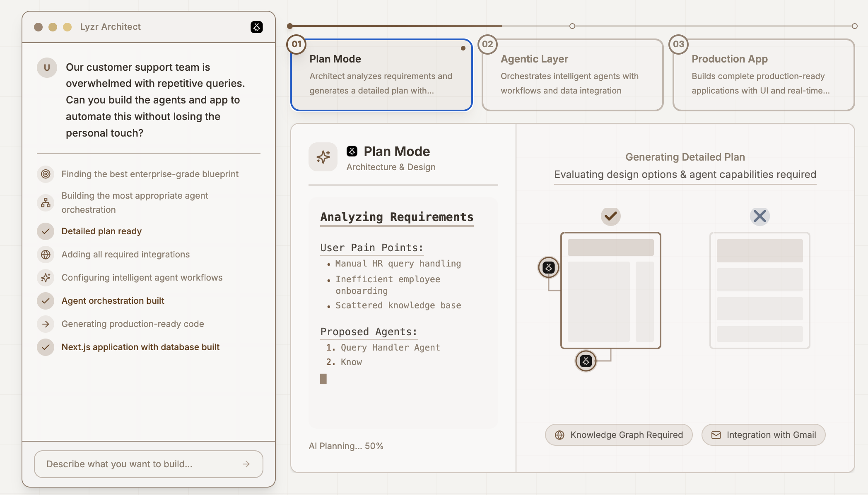Screen dimensions: 868x495
Task: Click the Integration with Gmail chip
Action: tap(763, 435)
